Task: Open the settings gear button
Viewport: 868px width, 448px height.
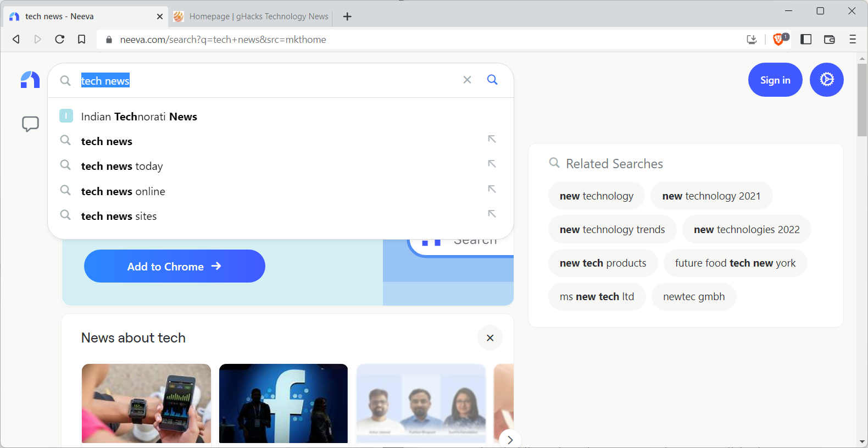Action: (x=826, y=80)
